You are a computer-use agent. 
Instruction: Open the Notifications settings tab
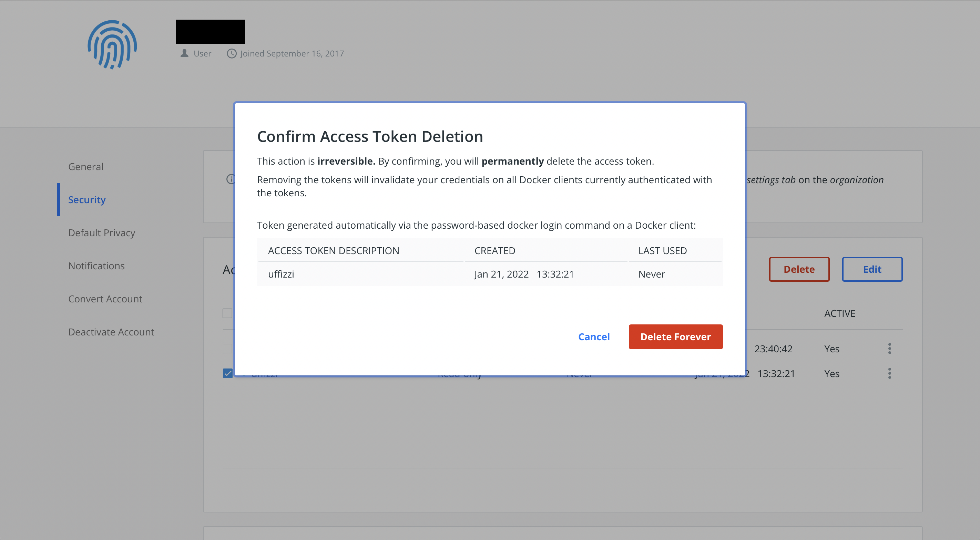(x=96, y=266)
